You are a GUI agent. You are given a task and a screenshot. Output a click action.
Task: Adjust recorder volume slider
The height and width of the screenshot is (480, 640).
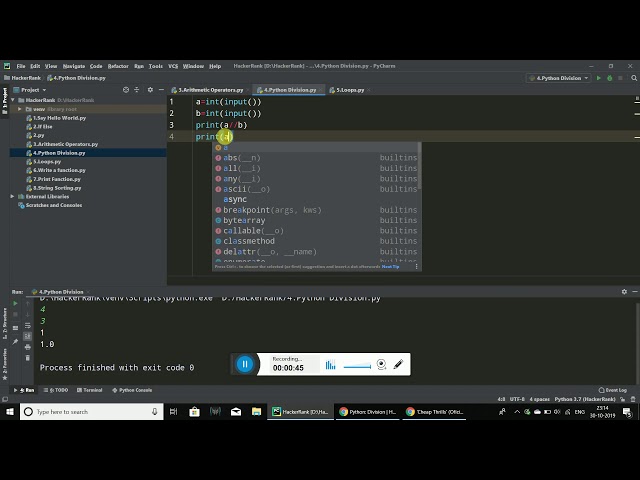point(357,367)
